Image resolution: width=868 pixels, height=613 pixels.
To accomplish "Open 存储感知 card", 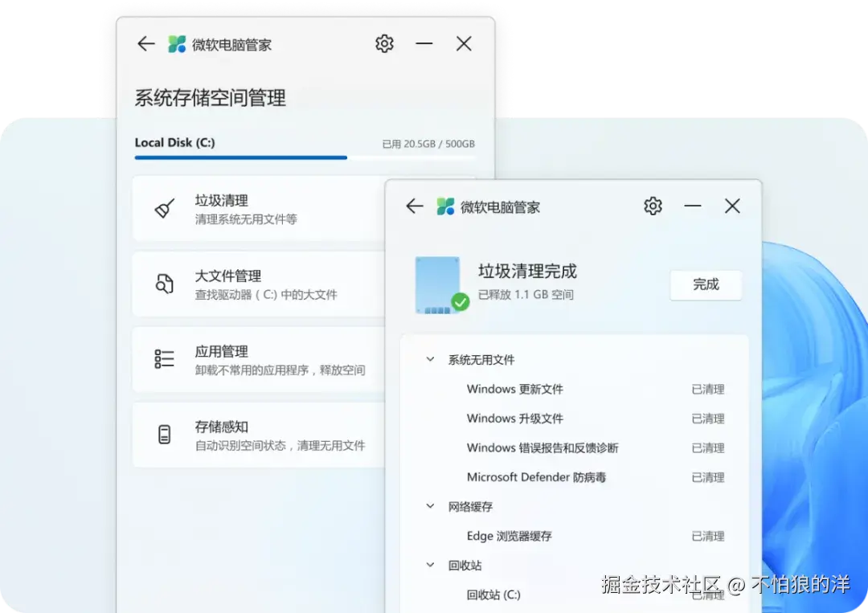I will pyautogui.click(x=259, y=435).
